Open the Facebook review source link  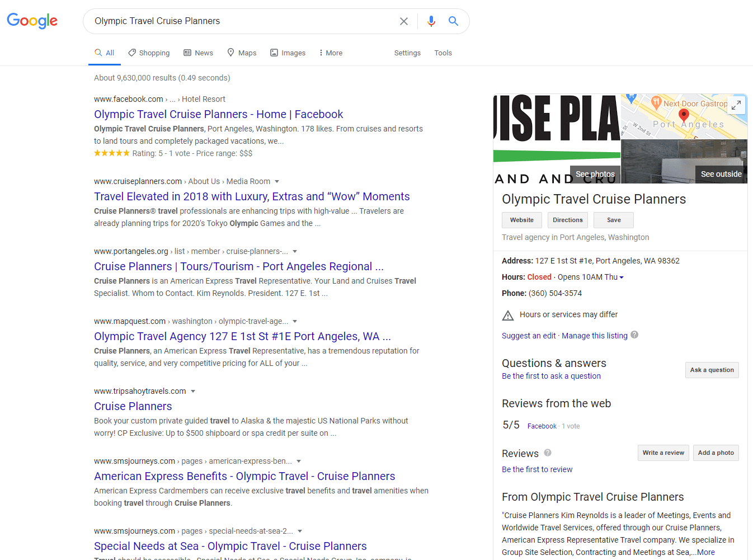542,426
